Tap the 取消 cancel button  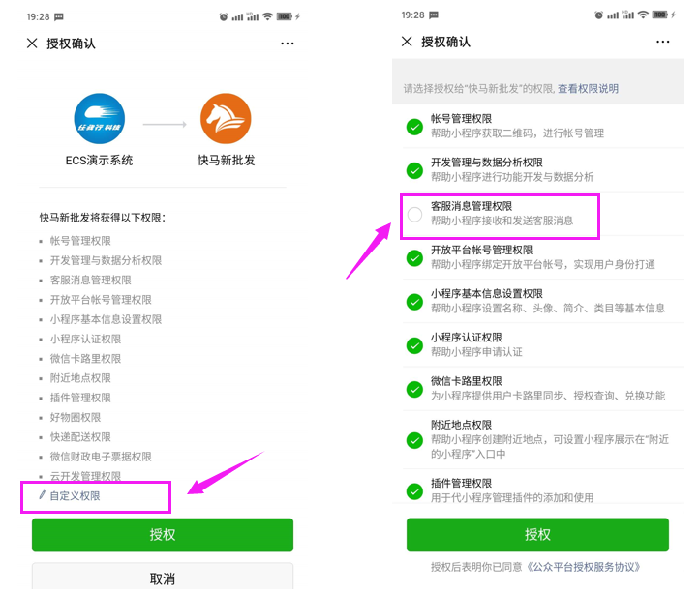pyautogui.click(x=163, y=577)
